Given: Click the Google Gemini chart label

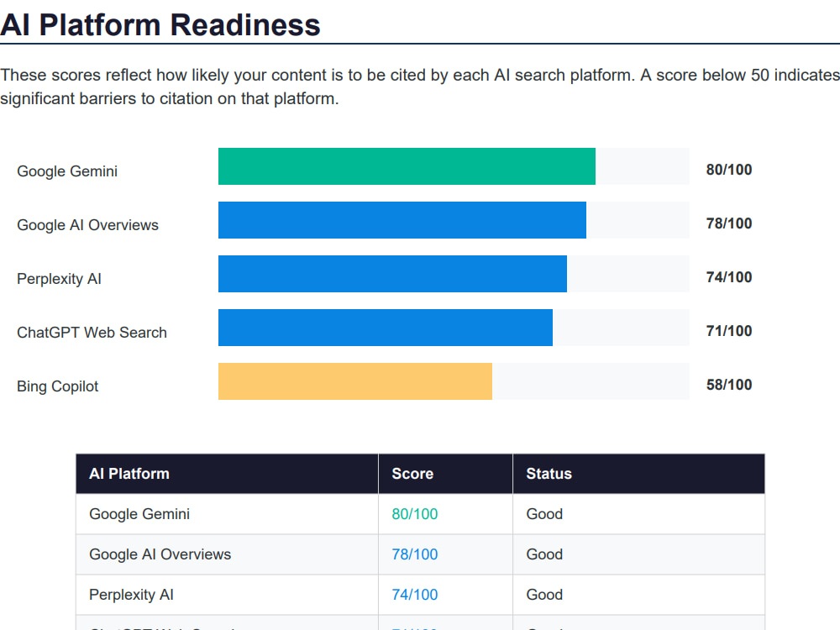Looking at the screenshot, I should tap(67, 171).
